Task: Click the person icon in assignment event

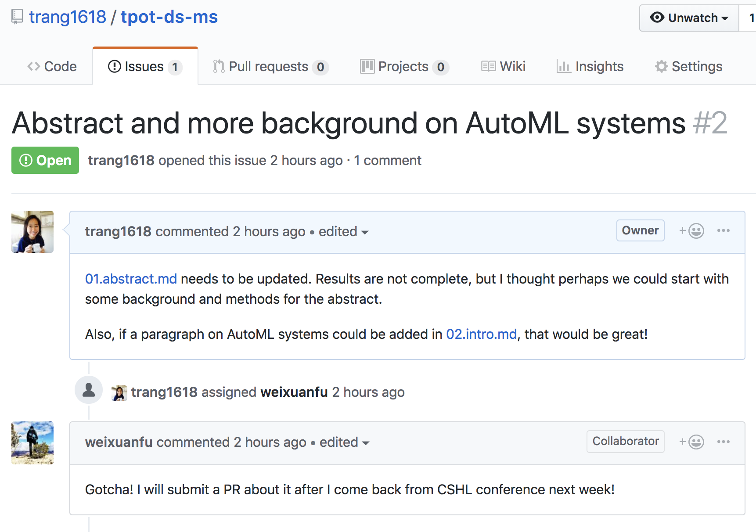Action: click(x=89, y=390)
